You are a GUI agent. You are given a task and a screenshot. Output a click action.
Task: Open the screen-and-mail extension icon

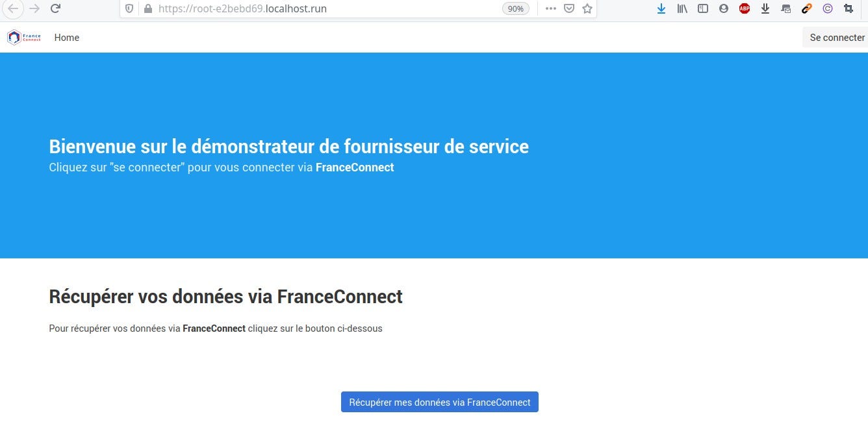[x=786, y=8]
